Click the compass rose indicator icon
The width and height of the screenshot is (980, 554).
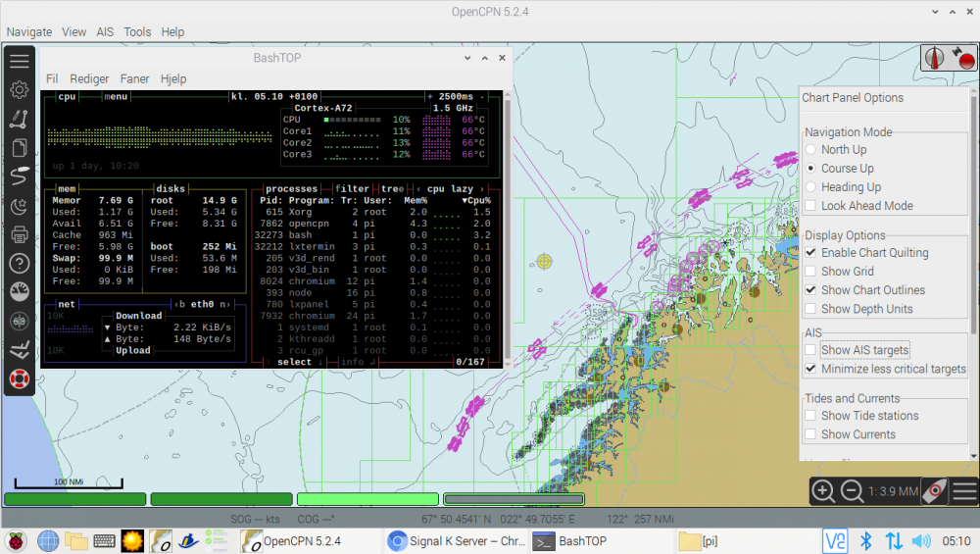pyautogui.click(x=934, y=58)
